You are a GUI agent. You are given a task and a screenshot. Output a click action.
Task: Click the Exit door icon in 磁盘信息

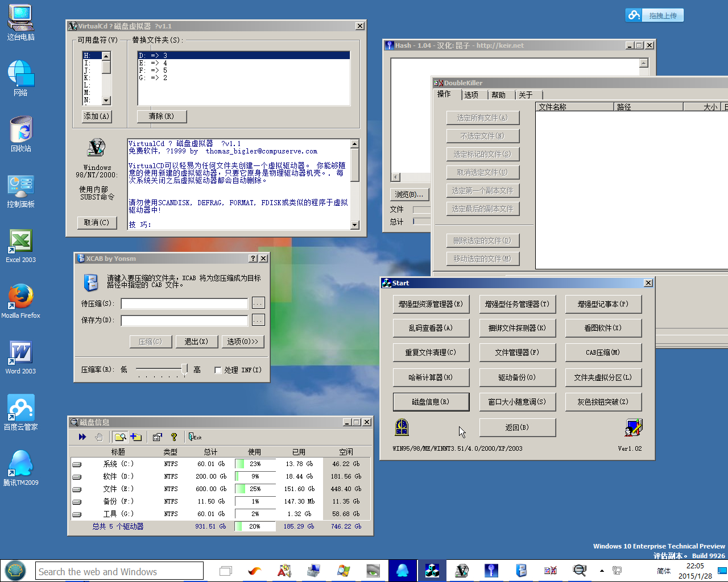coord(195,437)
